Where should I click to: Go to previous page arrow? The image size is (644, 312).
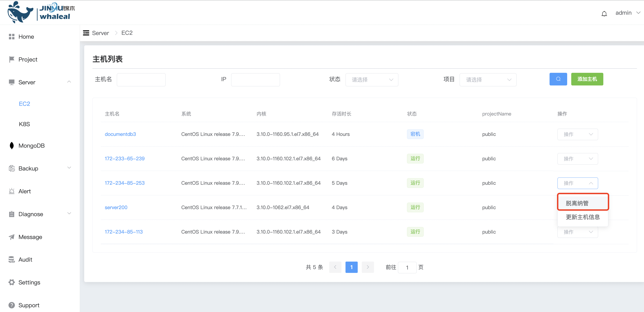coord(335,267)
